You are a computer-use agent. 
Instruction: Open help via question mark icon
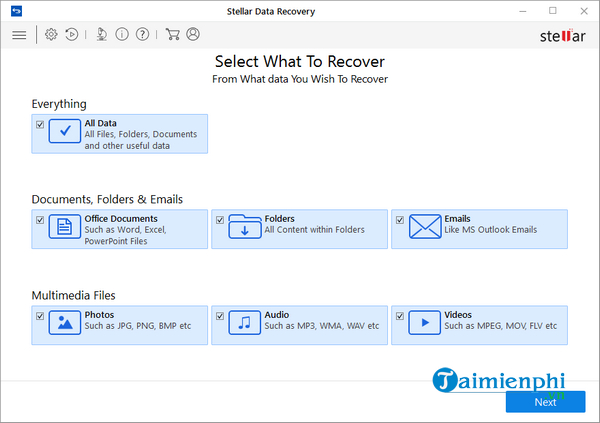[143, 34]
